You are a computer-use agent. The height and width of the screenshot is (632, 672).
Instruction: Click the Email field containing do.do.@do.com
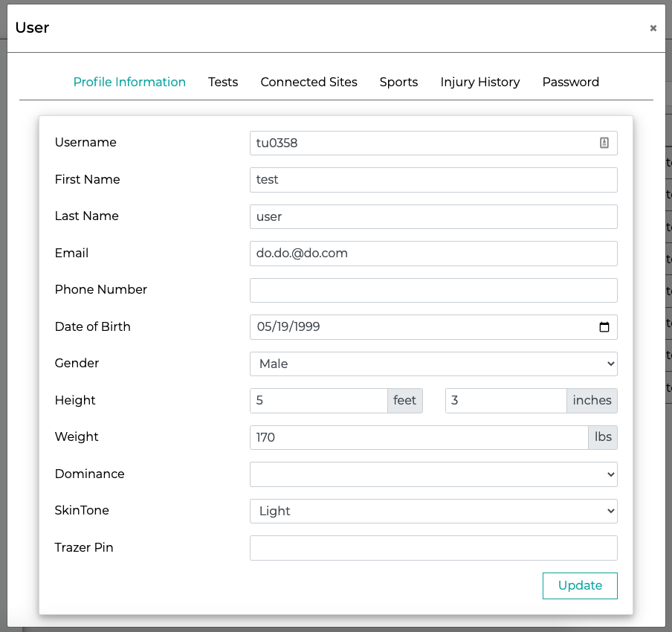coord(433,254)
